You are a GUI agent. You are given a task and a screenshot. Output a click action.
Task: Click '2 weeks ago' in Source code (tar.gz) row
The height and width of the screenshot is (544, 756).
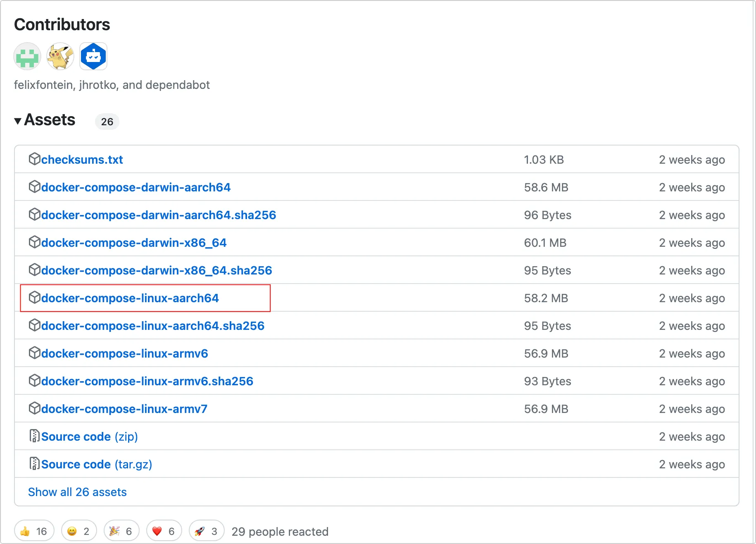692,464
